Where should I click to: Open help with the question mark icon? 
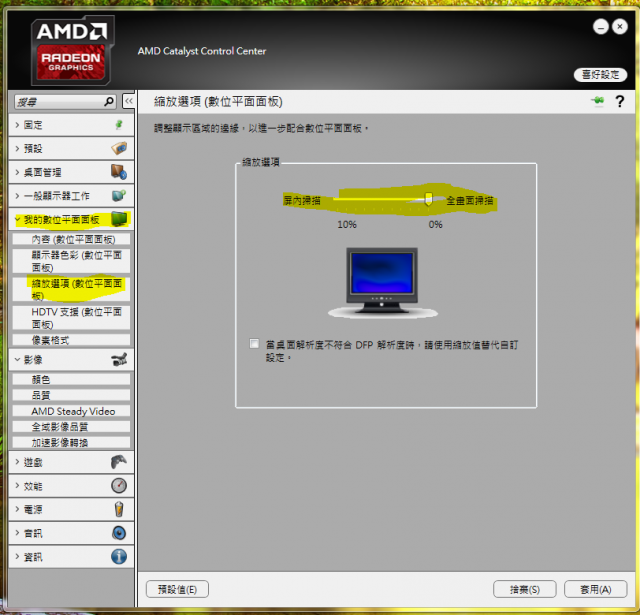coord(620,101)
